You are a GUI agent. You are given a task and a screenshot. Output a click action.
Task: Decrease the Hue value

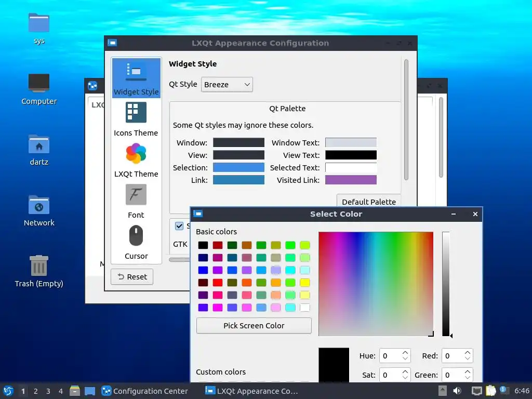point(405,358)
